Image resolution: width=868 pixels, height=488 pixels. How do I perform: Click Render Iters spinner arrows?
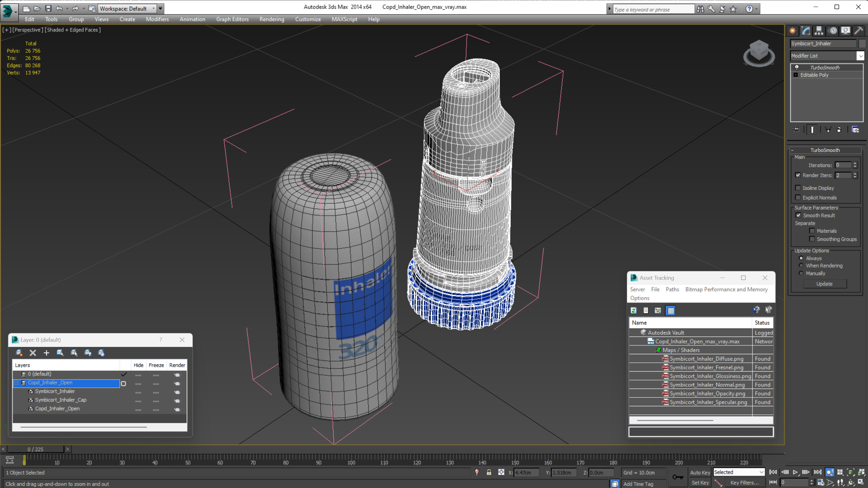(855, 175)
